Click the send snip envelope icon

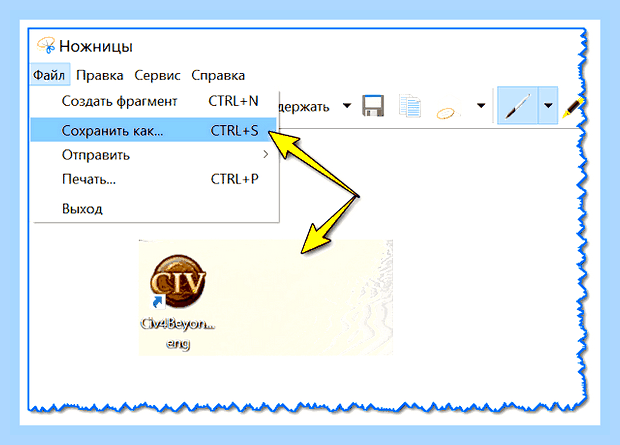[x=448, y=109]
